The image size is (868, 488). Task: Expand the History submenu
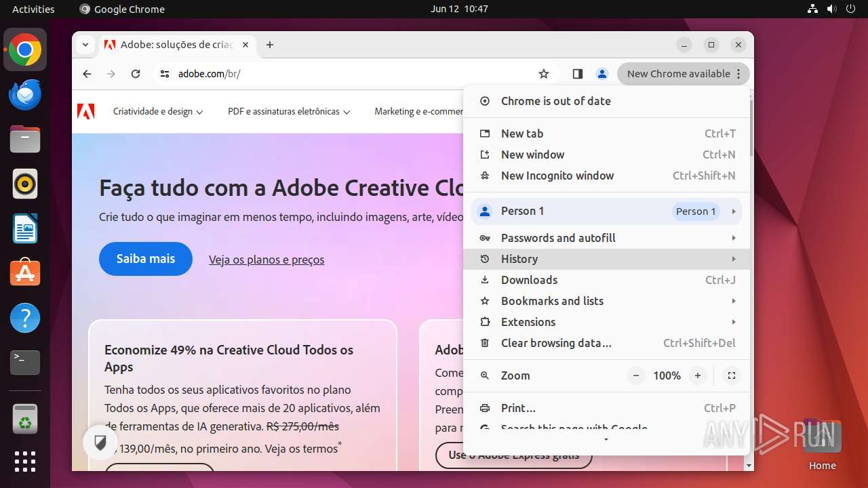click(606, 259)
